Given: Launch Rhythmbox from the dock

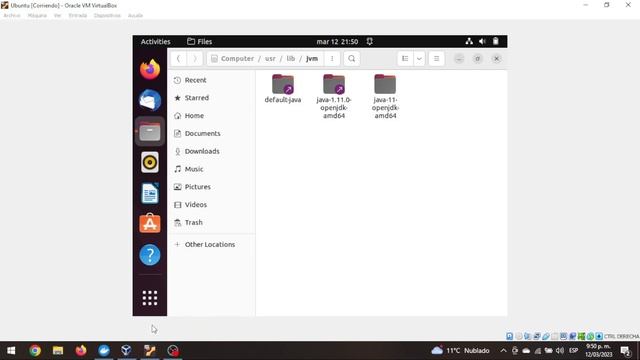Looking at the screenshot, I should pos(150,162).
